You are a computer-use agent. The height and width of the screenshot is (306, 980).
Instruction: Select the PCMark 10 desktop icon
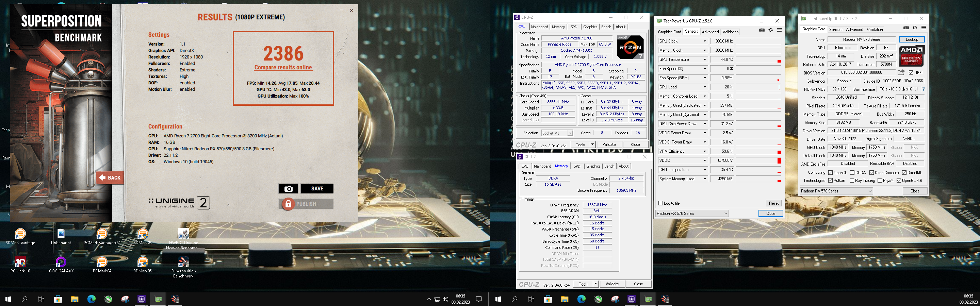(20, 265)
